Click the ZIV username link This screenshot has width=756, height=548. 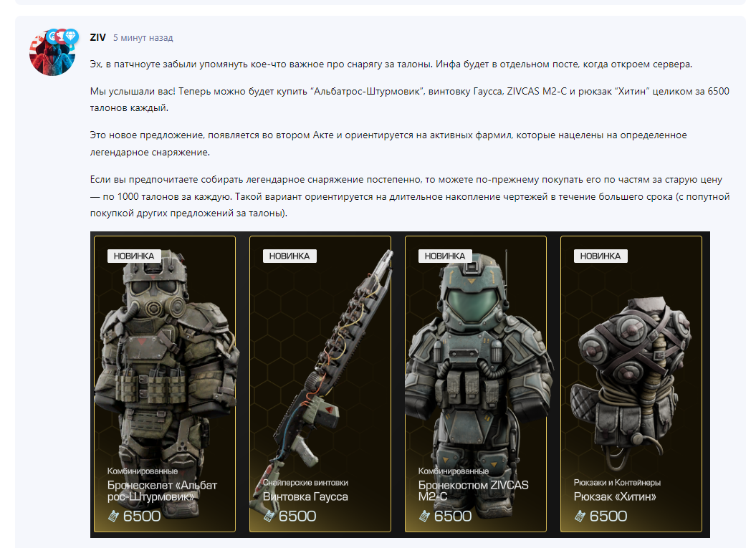coord(98,37)
